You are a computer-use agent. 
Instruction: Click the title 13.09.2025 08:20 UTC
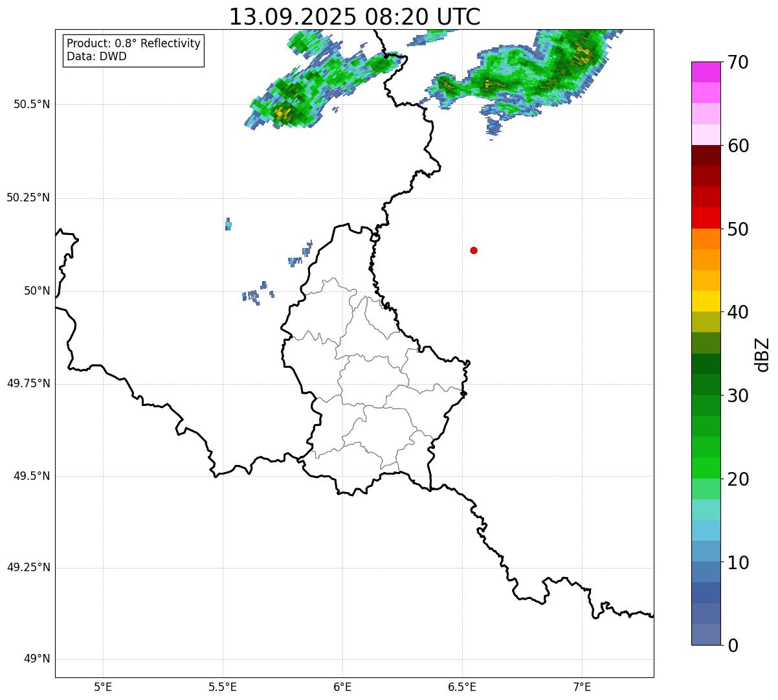click(355, 17)
